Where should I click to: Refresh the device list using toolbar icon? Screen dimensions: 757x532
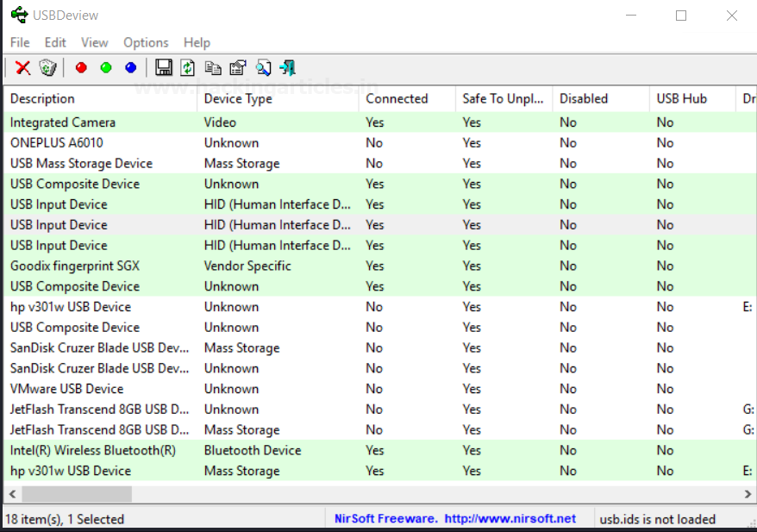[188, 67]
